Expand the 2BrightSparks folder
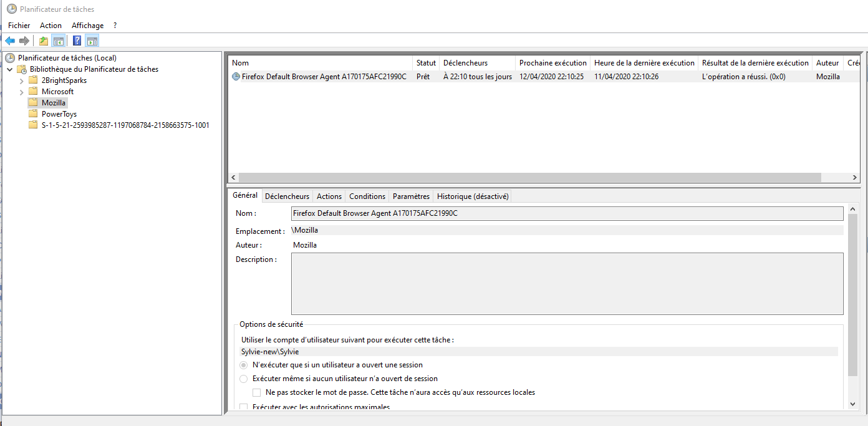The height and width of the screenshot is (426, 868). point(22,80)
